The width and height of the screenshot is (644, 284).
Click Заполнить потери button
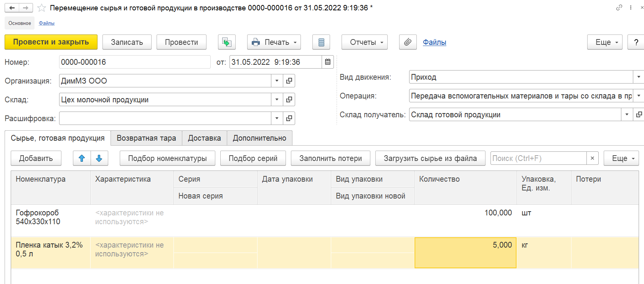tap(330, 158)
